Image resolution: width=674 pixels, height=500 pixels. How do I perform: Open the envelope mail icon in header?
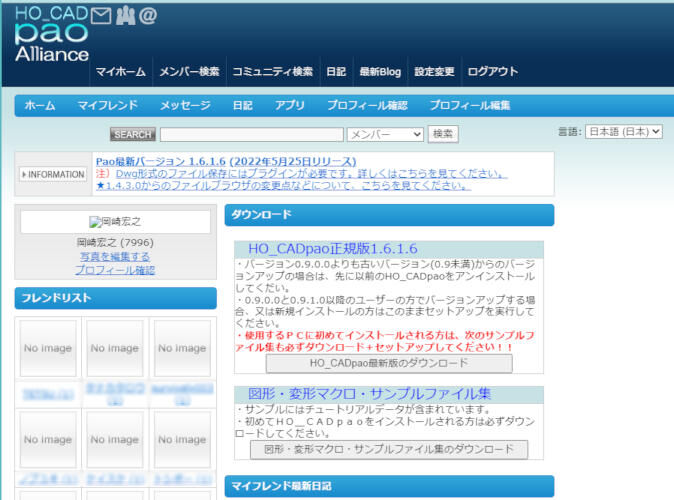tap(101, 16)
